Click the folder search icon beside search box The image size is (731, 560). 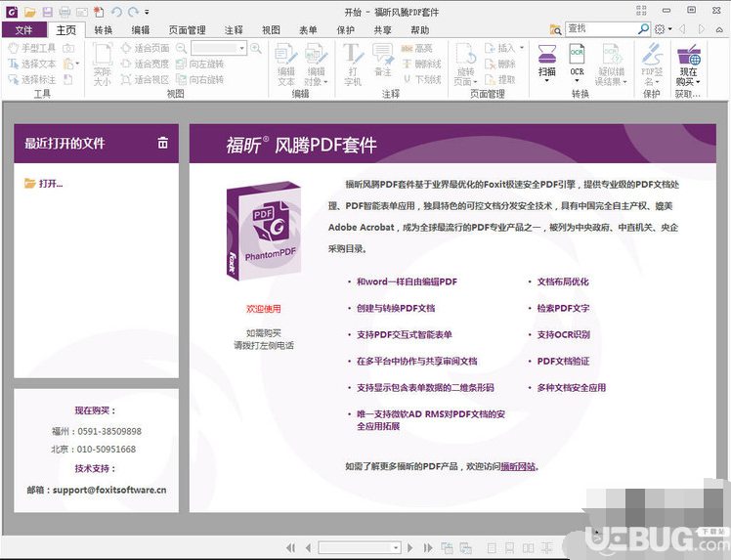(555, 29)
